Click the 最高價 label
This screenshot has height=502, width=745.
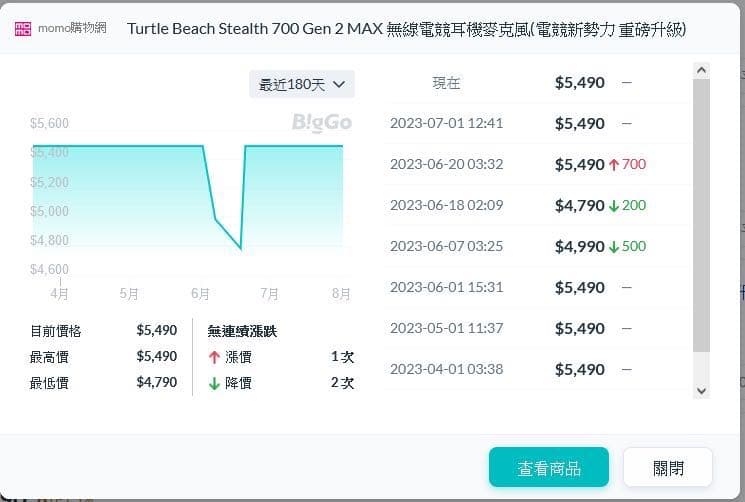49,357
